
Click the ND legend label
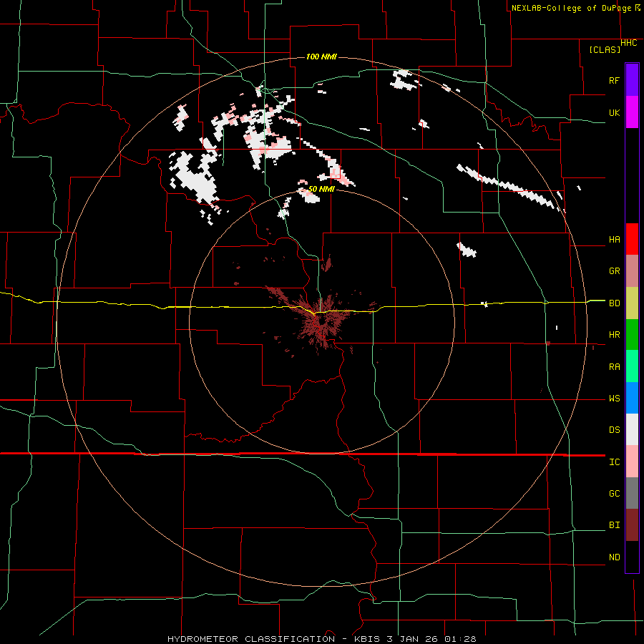(614, 557)
